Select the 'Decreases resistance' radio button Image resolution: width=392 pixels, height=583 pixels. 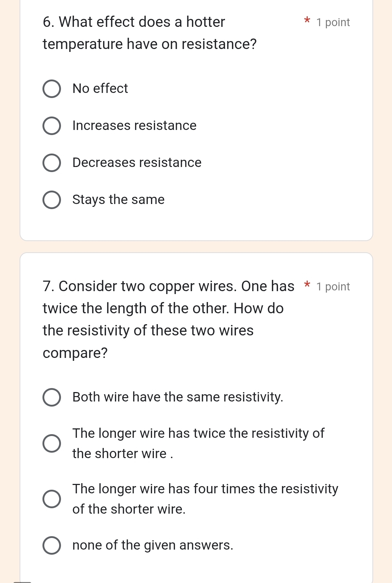coord(52,163)
